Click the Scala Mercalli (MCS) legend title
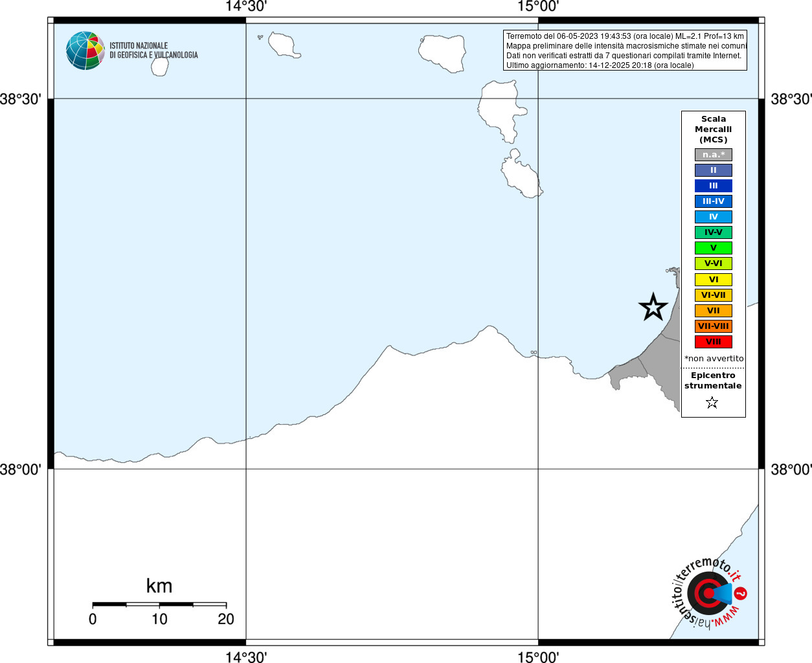This screenshot has height=663, width=812. point(714,129)
